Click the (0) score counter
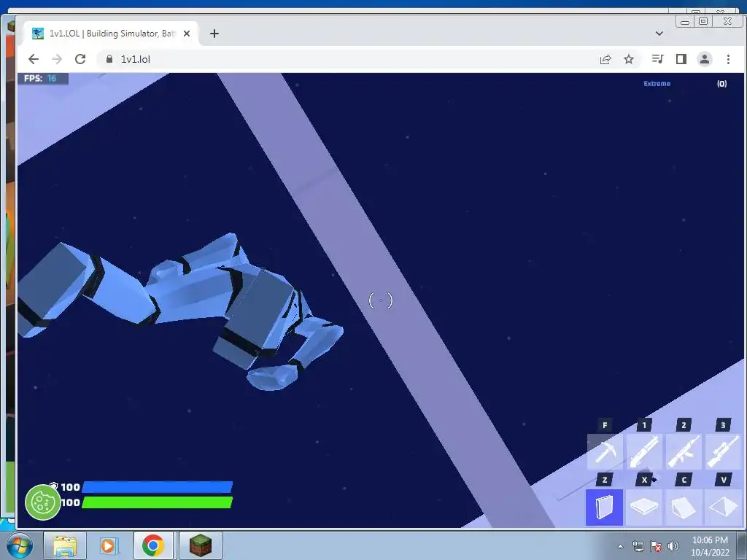 [721, 84]
